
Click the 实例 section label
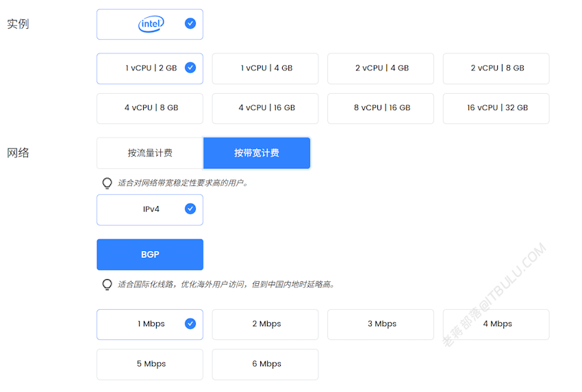coord(18,24)
